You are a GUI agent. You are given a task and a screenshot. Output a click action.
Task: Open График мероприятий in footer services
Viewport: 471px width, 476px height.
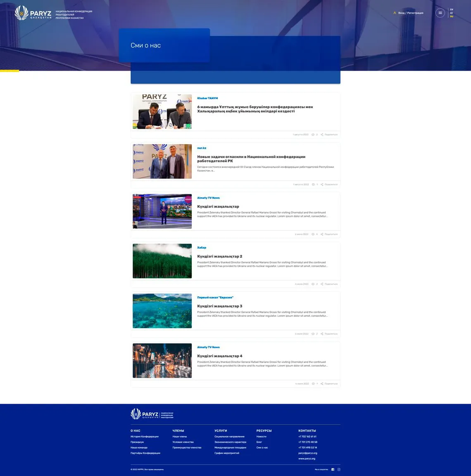[226, 453]
